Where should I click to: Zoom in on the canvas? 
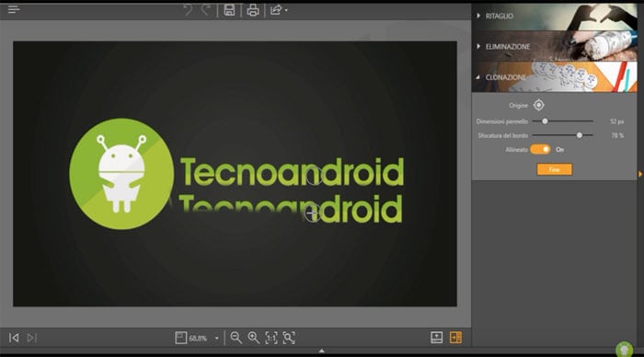(x=253, y=338)
